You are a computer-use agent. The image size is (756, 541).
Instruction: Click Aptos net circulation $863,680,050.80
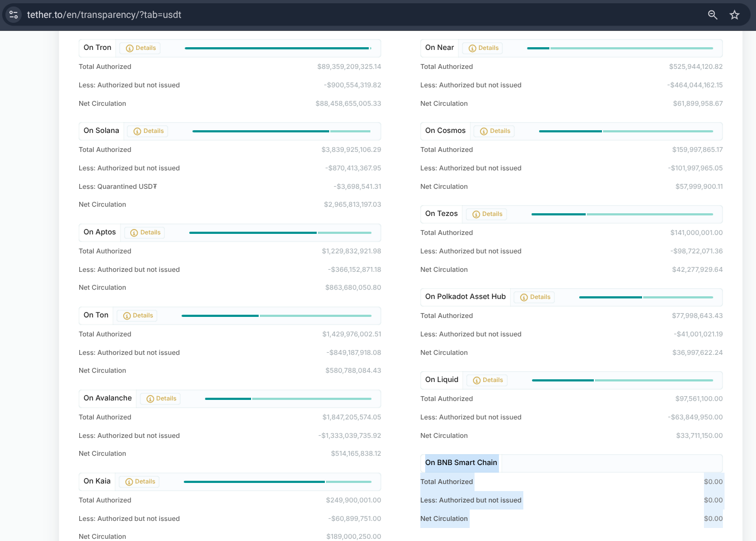(353, 288)
